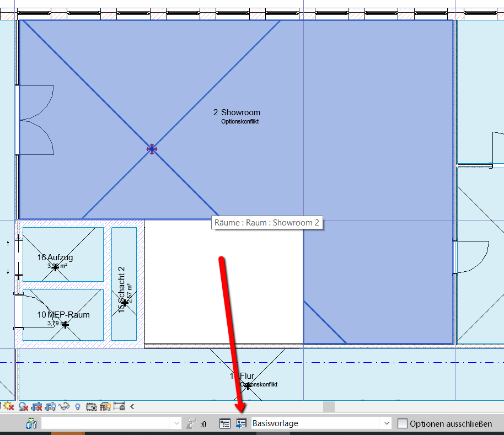Click the Reveal Constraints icon
504x435 pixels.
(x=119, y=407)
